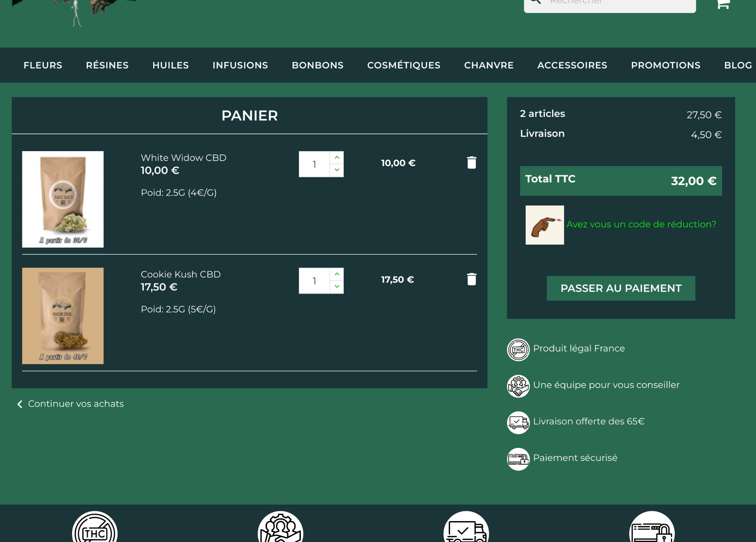Decrease White Widow CBD quantity by one
The width and height of the screenshot is (756, 542).
pyautogui.click(x=337, y=170)
